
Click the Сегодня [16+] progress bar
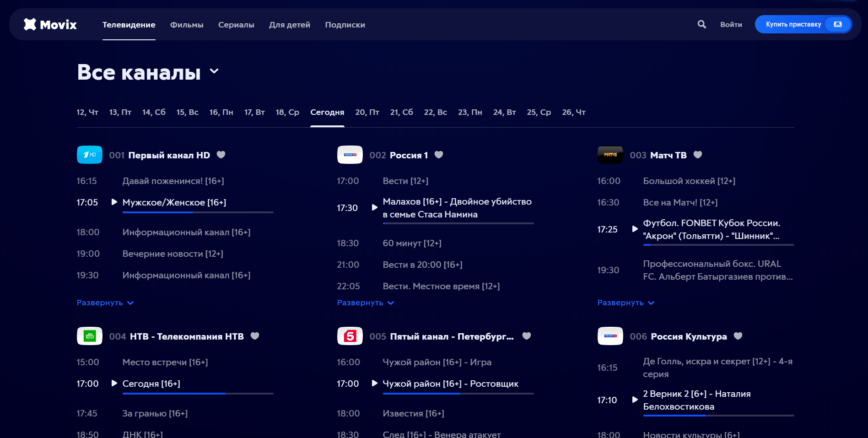pos(198,394)
